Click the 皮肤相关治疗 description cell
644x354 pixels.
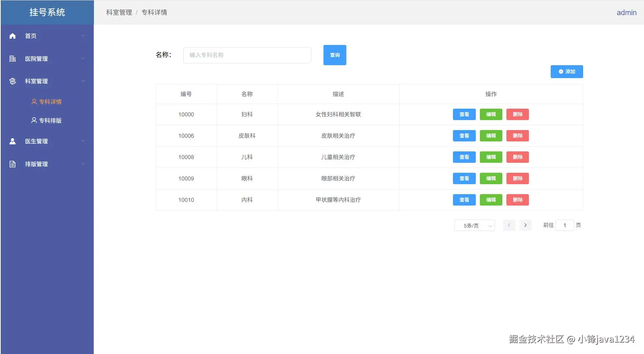coord(338,136)
